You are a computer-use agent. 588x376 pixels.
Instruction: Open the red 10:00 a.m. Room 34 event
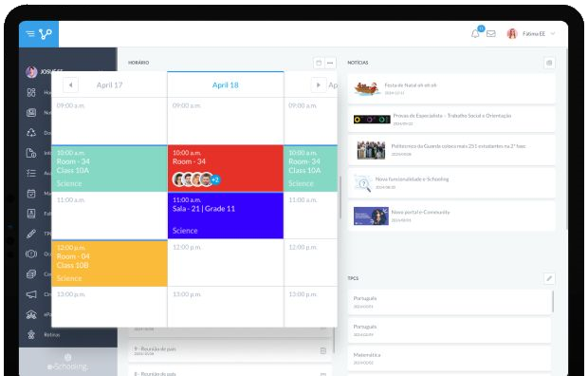(226, 168)
